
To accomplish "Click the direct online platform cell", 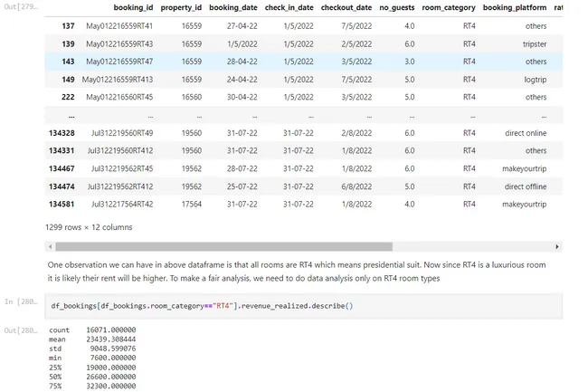I will [526, 133].
